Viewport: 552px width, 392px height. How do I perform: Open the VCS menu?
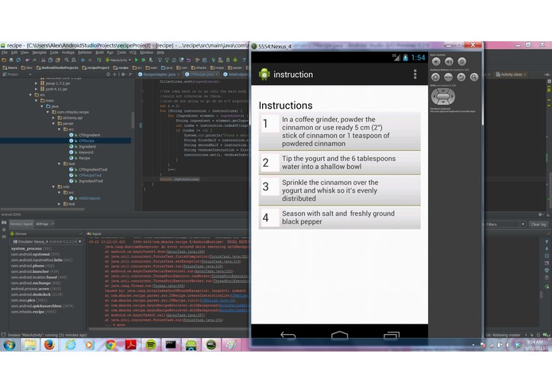(x=133, y=52)
